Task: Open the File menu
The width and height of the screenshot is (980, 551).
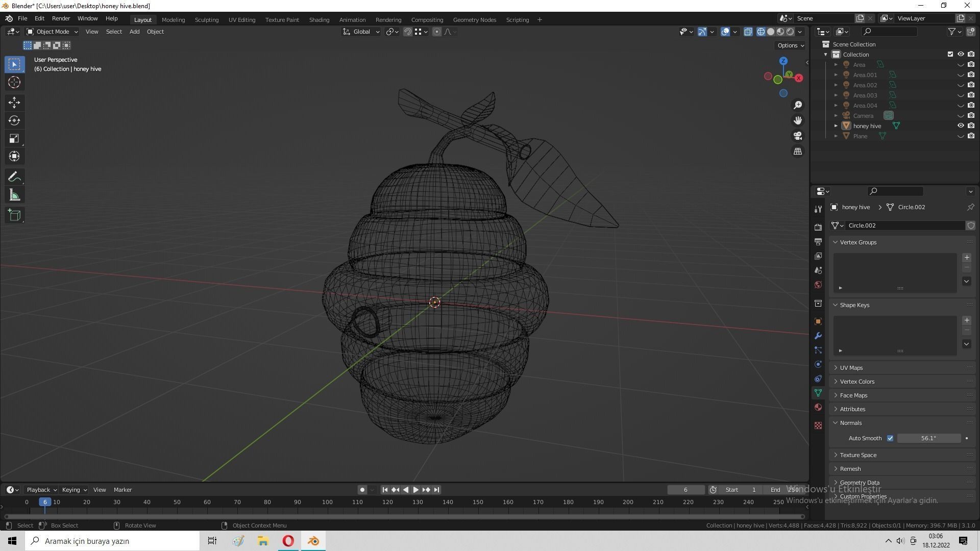Action: (x=22, y=18)
